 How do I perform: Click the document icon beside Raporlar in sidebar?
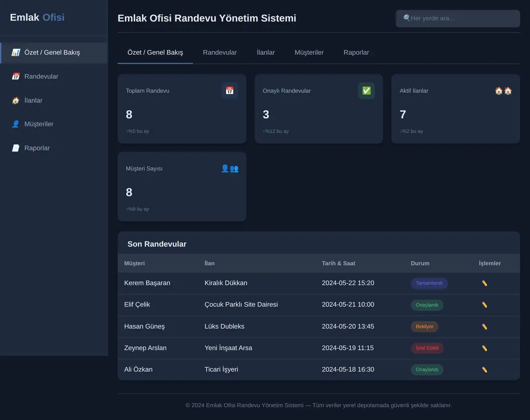pyautogui.click(x=15, y=148)
